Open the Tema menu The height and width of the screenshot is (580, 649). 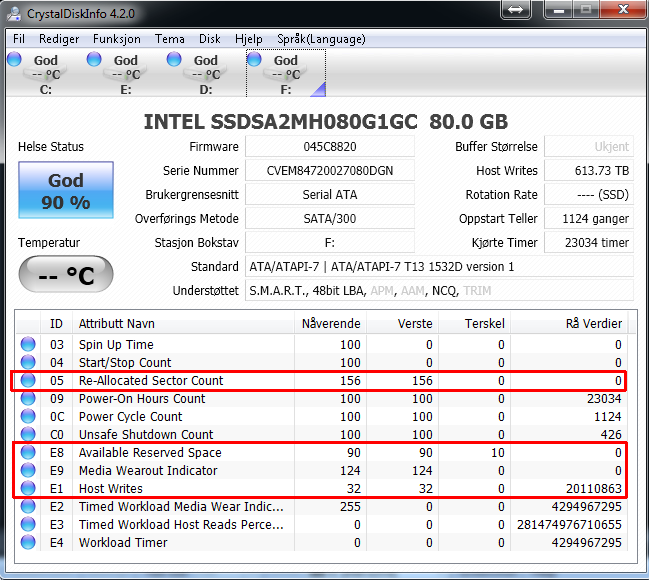click(x=170, y=39)
